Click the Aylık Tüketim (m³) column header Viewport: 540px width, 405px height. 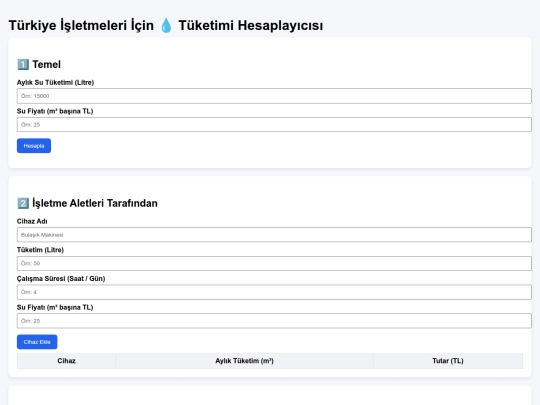point(244,361)
